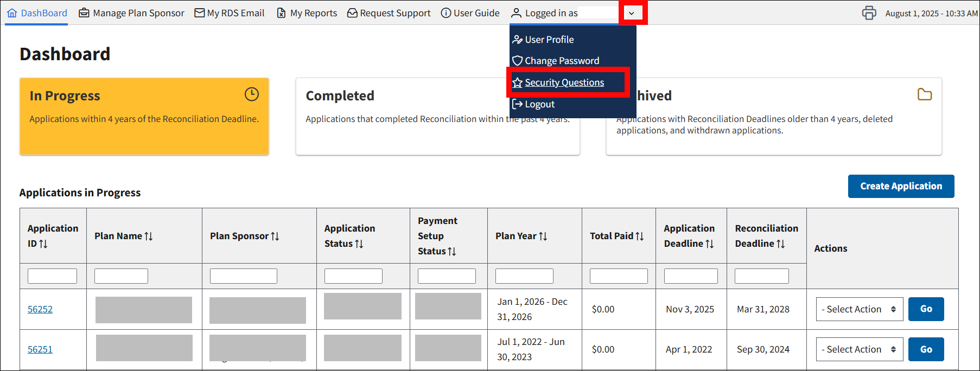980x371 pixels.
Task: Click the clock icon on In Progress card
Action: (x=251, y=94)
